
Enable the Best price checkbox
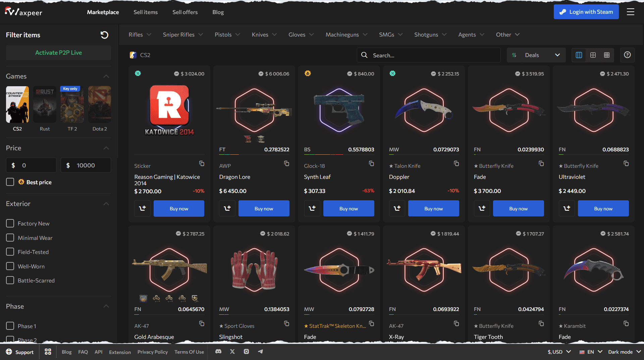click(10, 182)
